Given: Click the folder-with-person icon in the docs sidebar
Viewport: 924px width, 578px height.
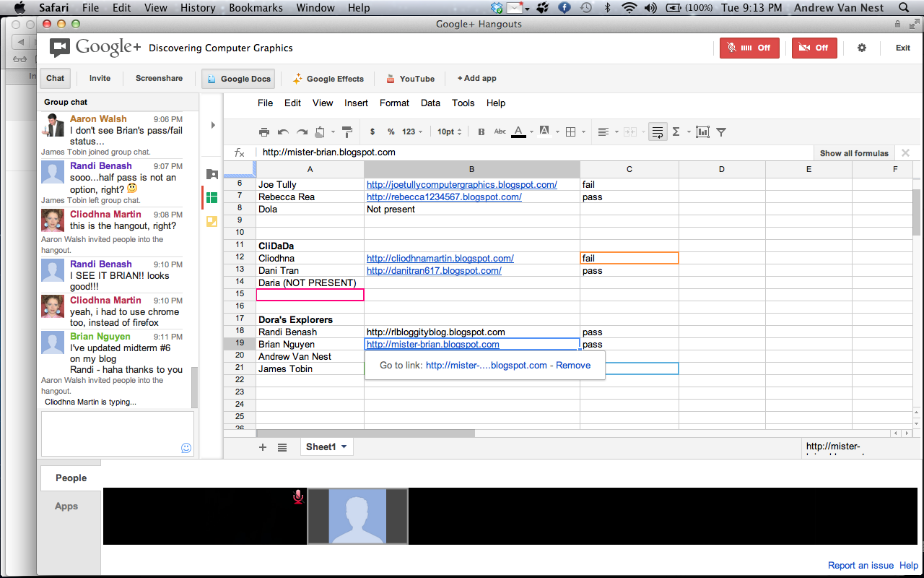Looking at the screenshot, I should pos(212,174).
